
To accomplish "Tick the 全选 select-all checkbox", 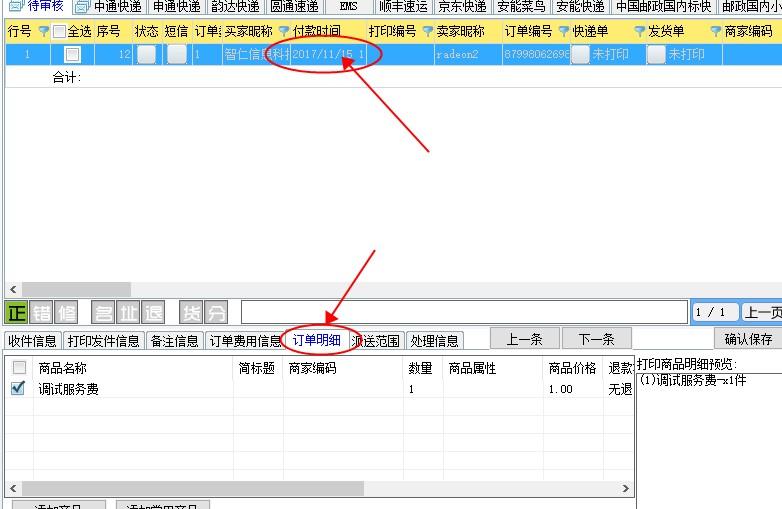I will (59, 32).
